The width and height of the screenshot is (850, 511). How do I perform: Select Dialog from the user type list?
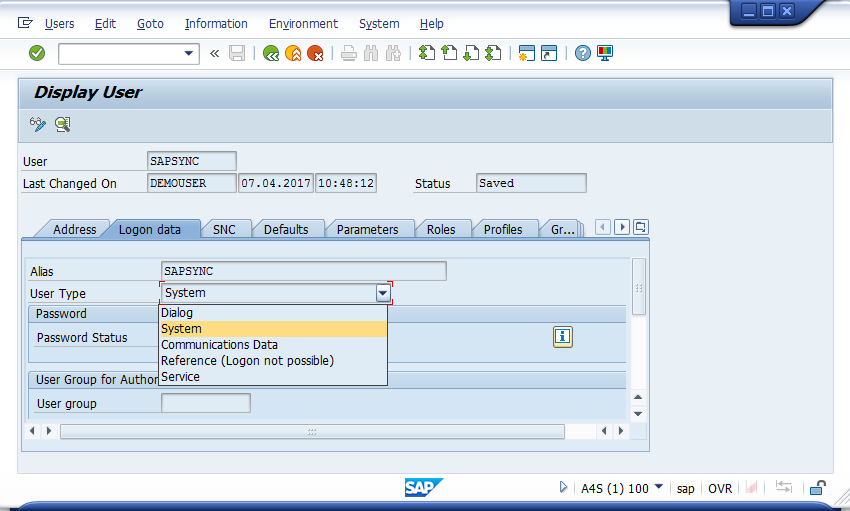[x=177, y=313]
